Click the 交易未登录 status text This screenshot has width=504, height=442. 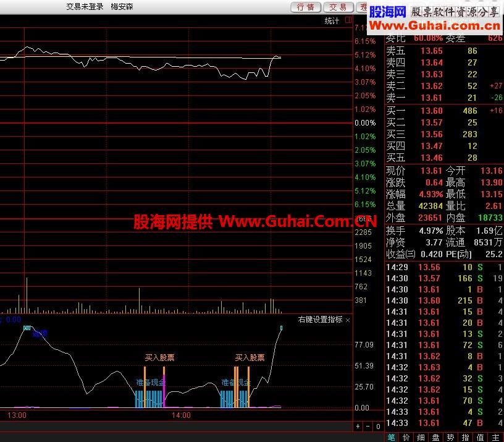click(x=85, y=7)
